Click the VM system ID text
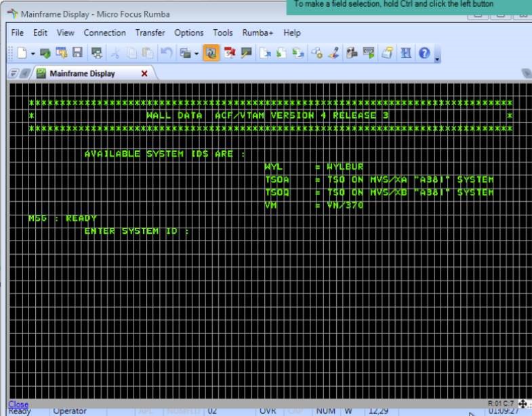The height and width of the screenshot is (416, 532). coord(271,205)
